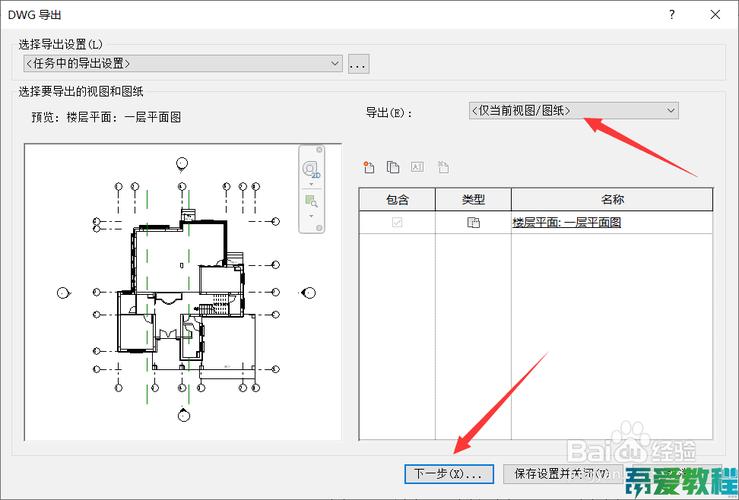Click the floor plan preview image

(x=183, y=292)
